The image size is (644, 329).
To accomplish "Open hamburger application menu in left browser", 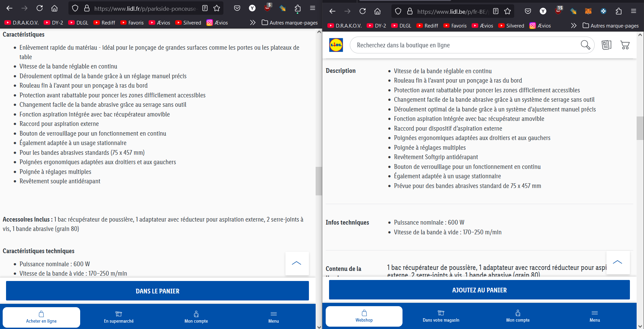I will 313,8.
